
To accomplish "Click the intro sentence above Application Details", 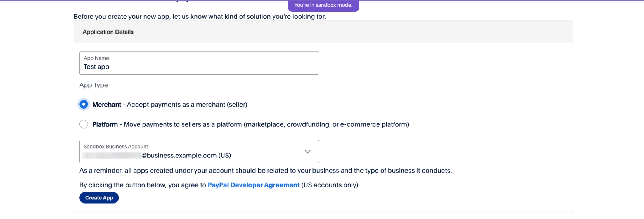I will [200, 17].
